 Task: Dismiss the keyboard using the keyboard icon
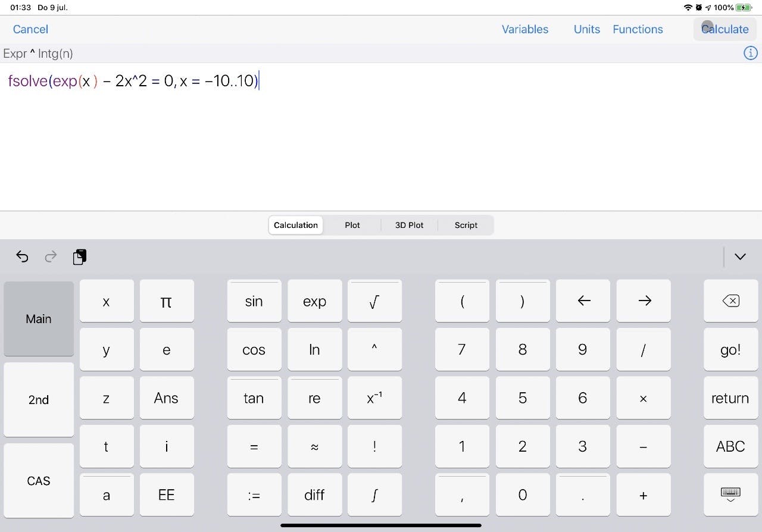pyautogui.click(x=730, y=495)
